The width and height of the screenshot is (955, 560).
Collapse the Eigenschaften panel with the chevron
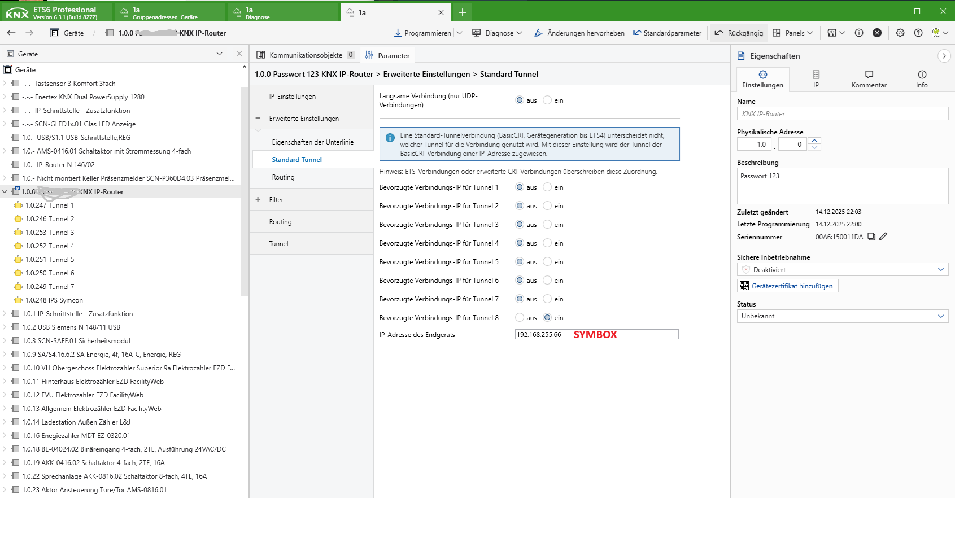944,56
